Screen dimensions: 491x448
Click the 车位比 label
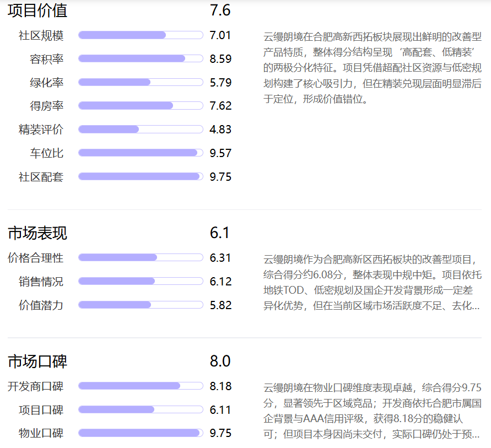click(x=47, y=153)
